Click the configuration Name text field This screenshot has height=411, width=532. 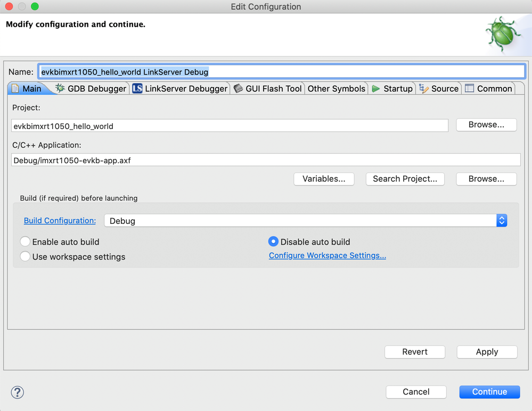(282, 71)
